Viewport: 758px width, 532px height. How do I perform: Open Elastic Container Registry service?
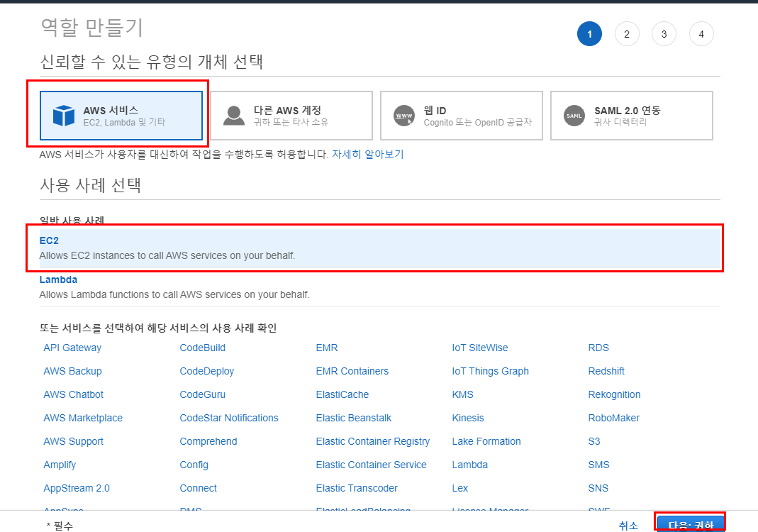(373, 441)
